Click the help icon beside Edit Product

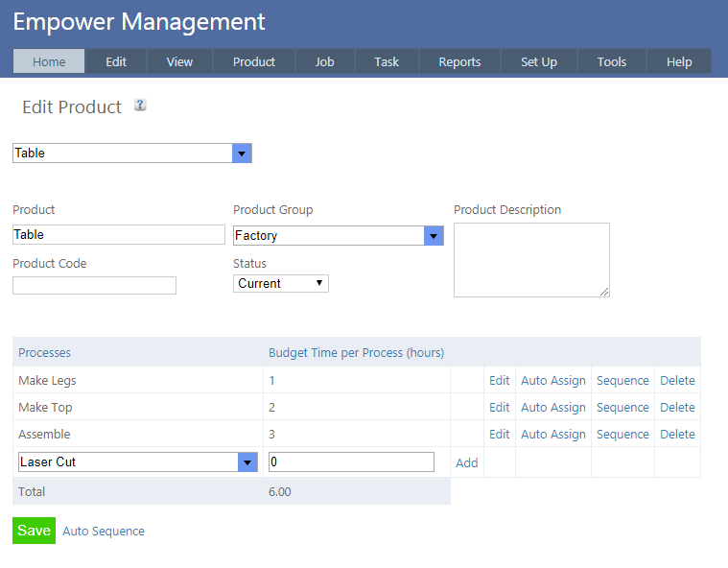[140, 106]
